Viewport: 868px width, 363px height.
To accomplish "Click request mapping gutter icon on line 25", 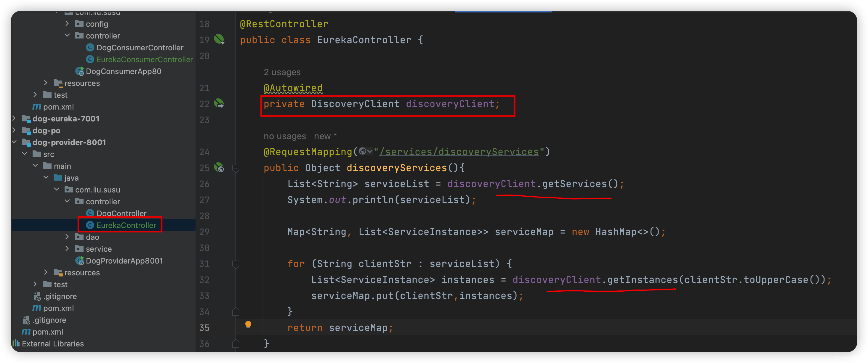I will click(219, 167).
